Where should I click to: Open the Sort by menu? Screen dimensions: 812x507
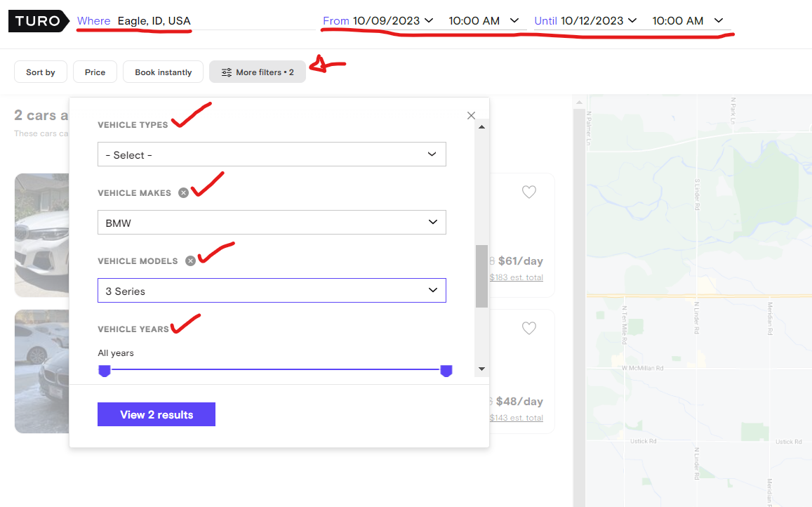[41, 72]
